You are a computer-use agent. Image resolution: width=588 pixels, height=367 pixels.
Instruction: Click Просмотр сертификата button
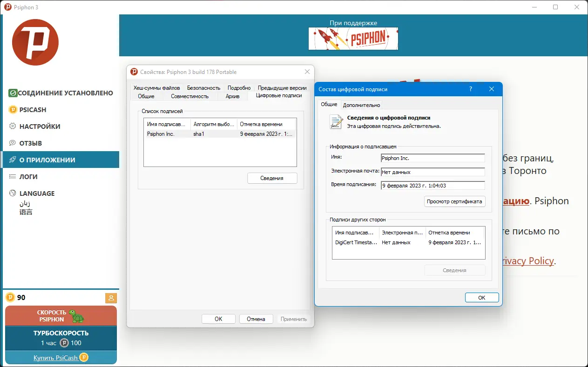[x=454, y=201]
